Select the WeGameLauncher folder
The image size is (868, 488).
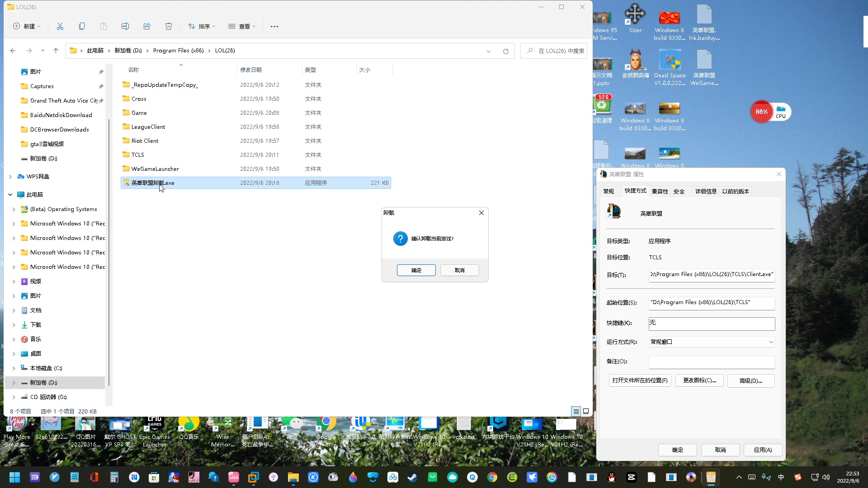pos(256,169)
